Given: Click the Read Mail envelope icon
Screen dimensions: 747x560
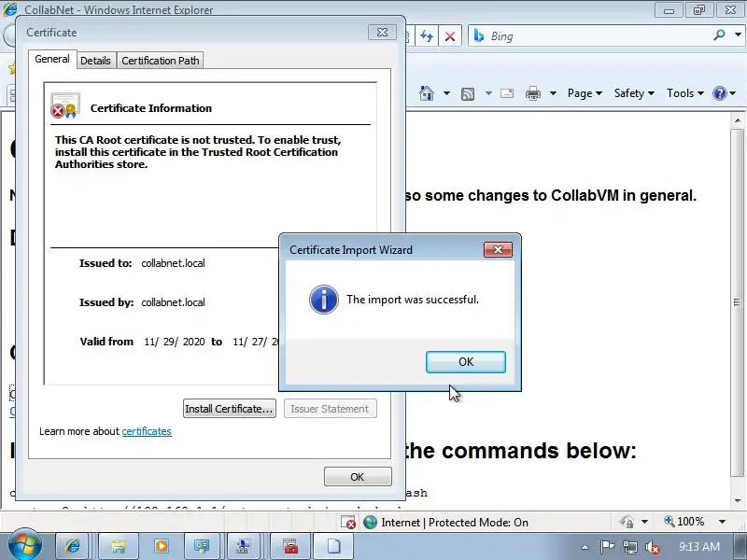Looking at the screenshot, I should click(x=507, y=92).
